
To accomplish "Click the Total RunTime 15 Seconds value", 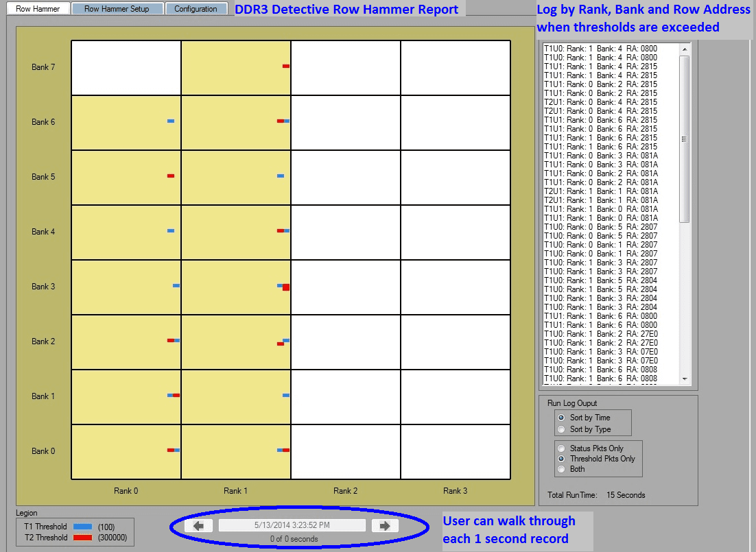I will point(626,495).
